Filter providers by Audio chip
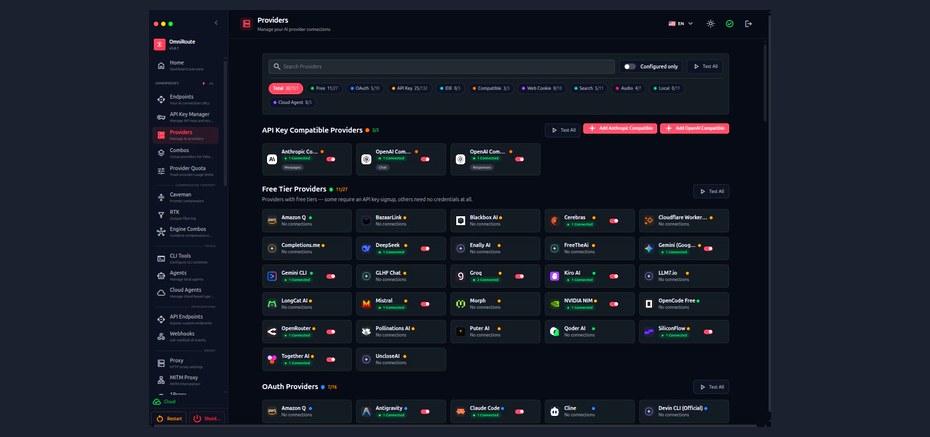The image size is (930, 437). coord(628,88)
